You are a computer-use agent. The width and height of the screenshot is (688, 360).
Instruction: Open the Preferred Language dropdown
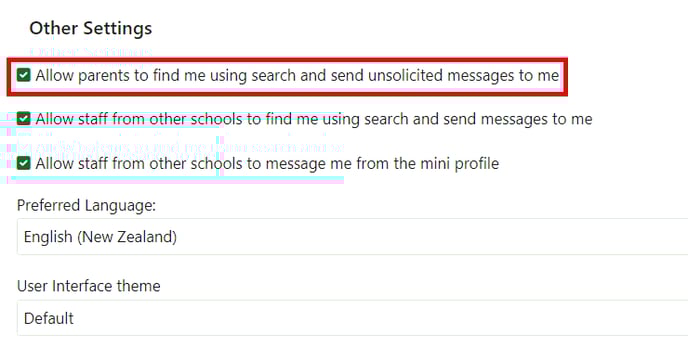coord(352,237)
